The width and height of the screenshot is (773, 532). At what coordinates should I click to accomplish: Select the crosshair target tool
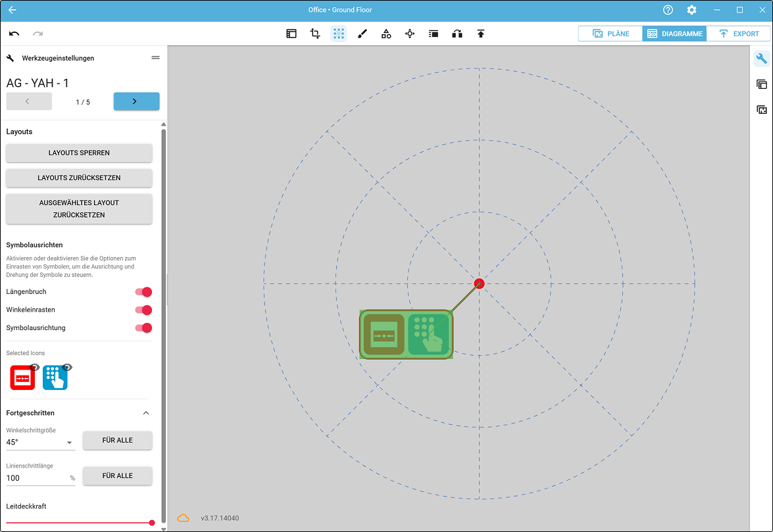tap(410, 34)
